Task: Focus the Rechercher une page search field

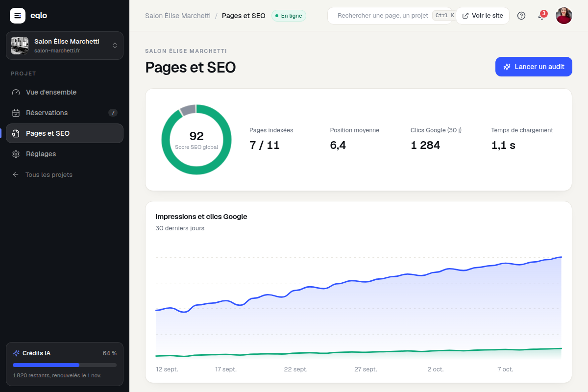Action: (x=390, y=16)
